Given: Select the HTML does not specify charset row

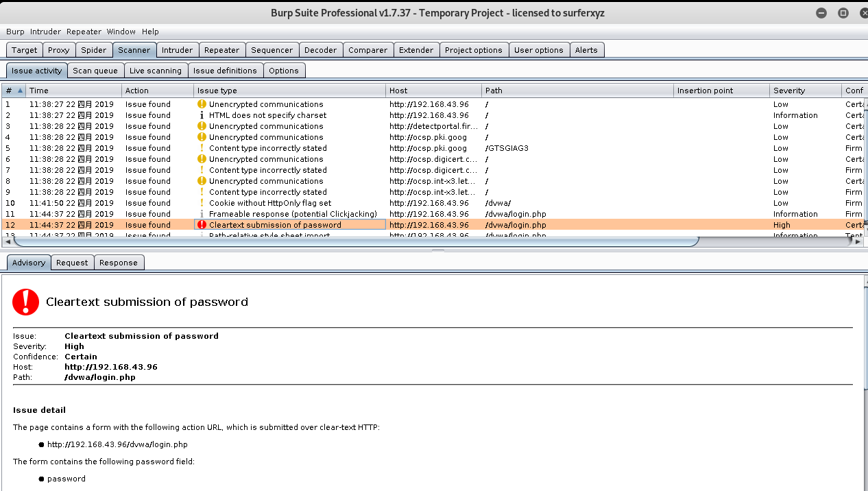Looking at the screenshot, I should click(x=433, y=115).
